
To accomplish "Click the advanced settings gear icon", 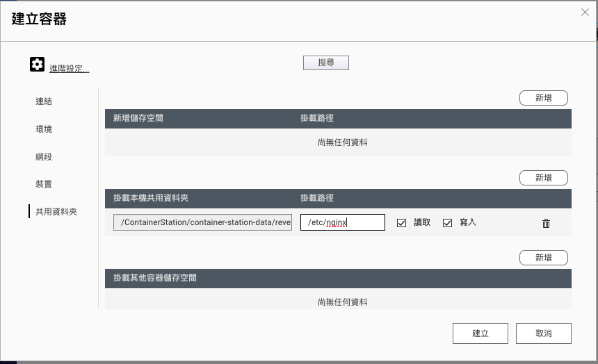I will (37, 65).
